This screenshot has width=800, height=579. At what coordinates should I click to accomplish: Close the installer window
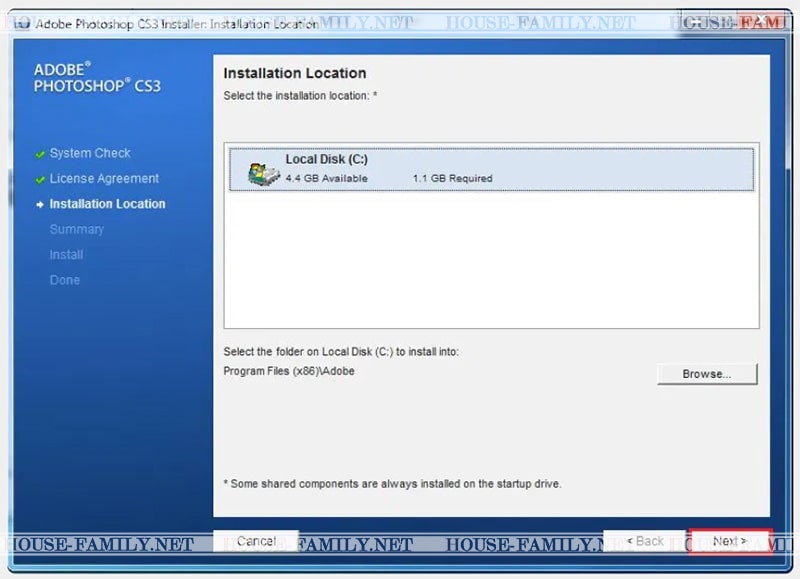tap(762, 21)
